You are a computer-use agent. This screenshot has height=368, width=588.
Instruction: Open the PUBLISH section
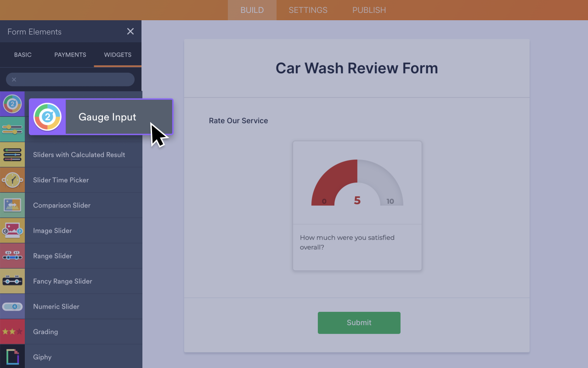[369, 10]
